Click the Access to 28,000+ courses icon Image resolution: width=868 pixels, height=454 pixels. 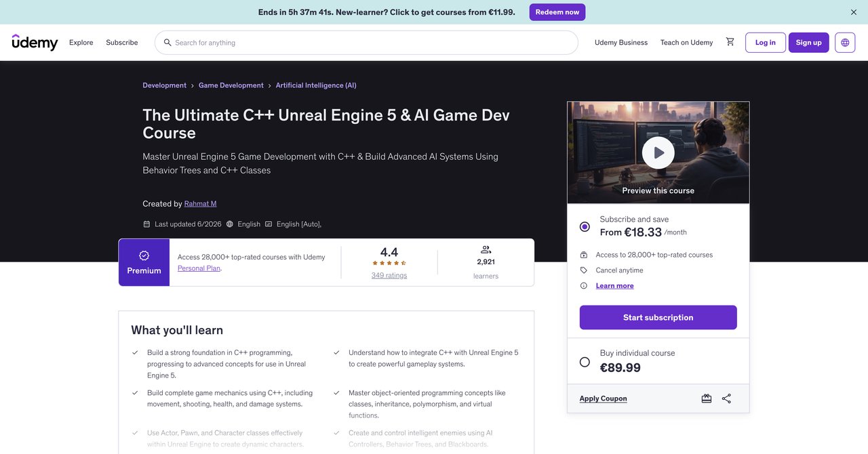point(584,255)
